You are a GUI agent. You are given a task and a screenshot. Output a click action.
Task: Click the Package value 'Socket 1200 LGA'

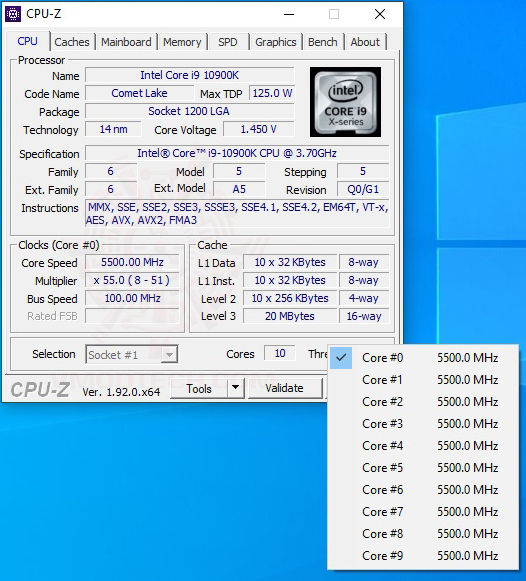(x=190, y=111)
